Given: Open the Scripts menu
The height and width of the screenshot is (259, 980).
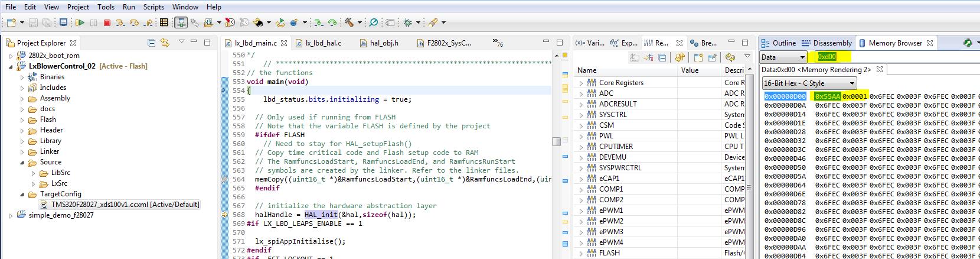Looking at the screenshot, I should [153, 7].
